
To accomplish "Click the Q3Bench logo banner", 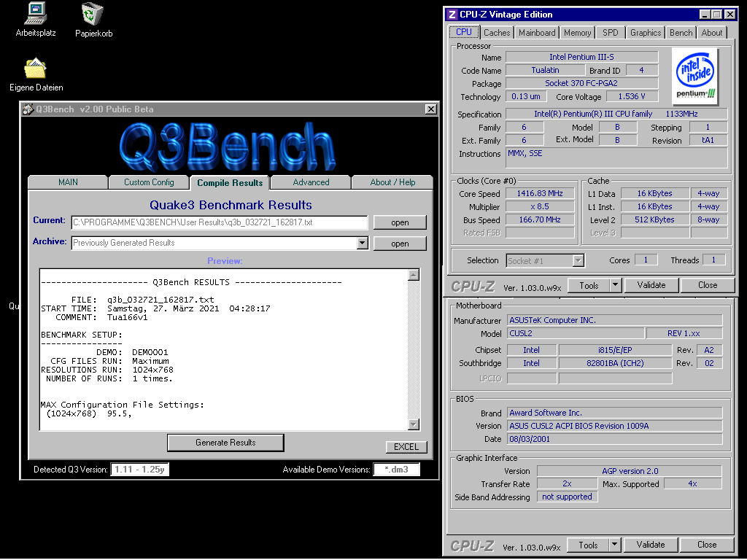I will (x=228, y=146).
